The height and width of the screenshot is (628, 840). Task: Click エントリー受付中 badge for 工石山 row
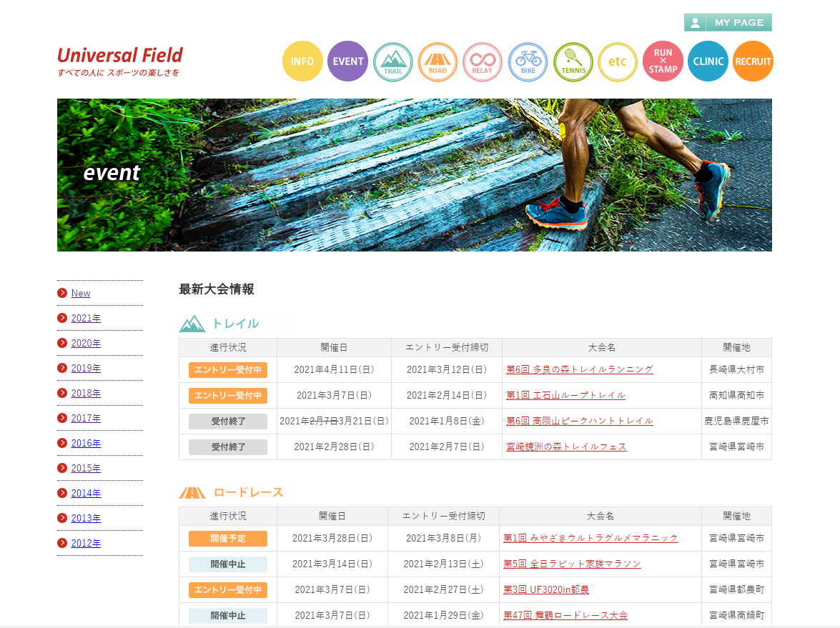pyautogui.click(x=227, y=396)
